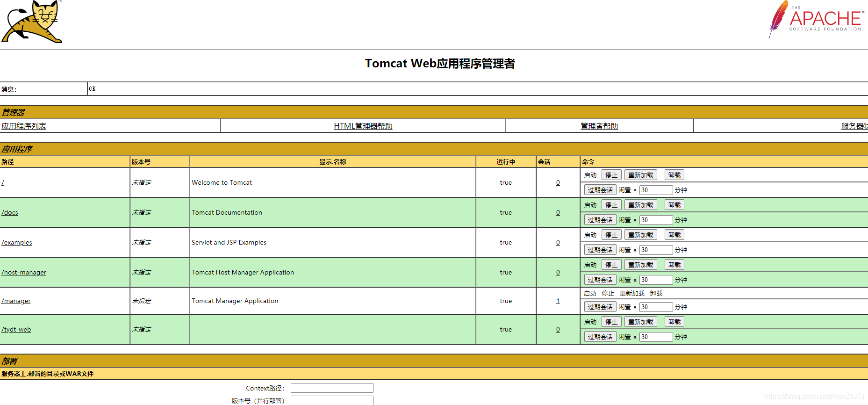The height and width of the screenshot is (405, 868).
Task: Click idle minutes field for /examples
Action: (x=656, y=250)
